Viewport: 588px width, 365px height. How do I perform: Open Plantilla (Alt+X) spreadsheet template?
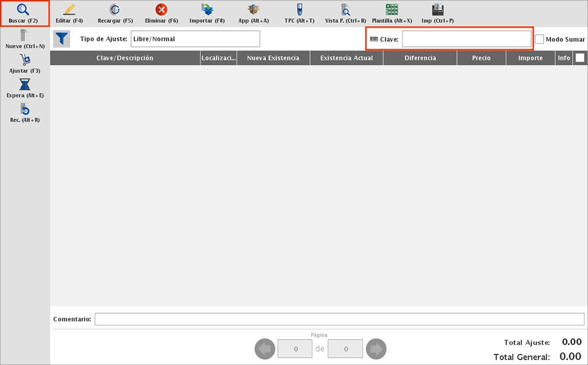click(392, 10)
